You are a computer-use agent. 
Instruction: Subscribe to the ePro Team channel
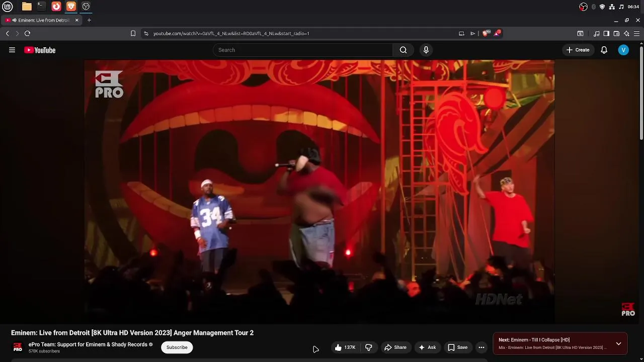point(177,347)
